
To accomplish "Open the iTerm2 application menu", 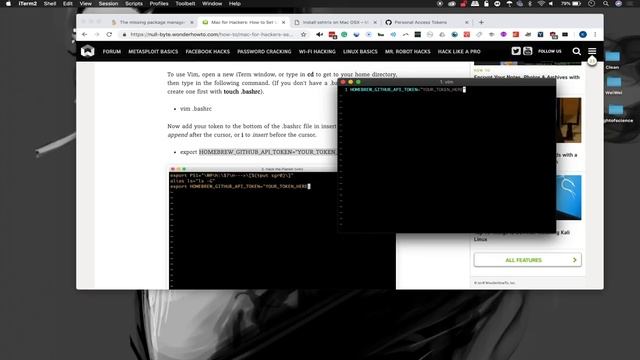I will [27, 4].
